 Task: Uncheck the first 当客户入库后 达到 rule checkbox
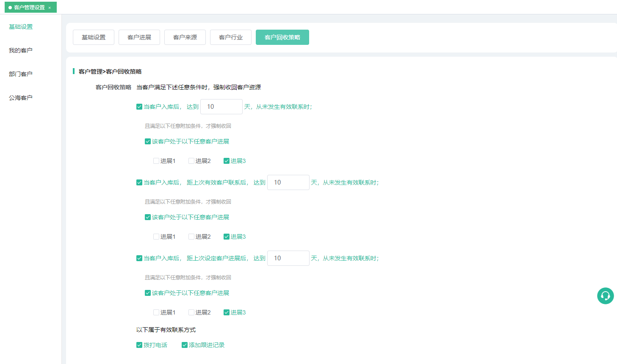click(139, 107)
